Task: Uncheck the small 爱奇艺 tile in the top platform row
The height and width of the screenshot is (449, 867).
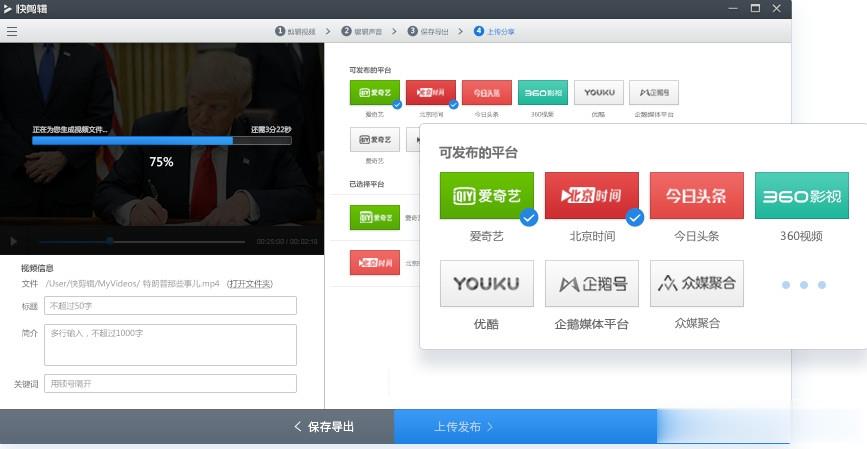Action: 375,92
